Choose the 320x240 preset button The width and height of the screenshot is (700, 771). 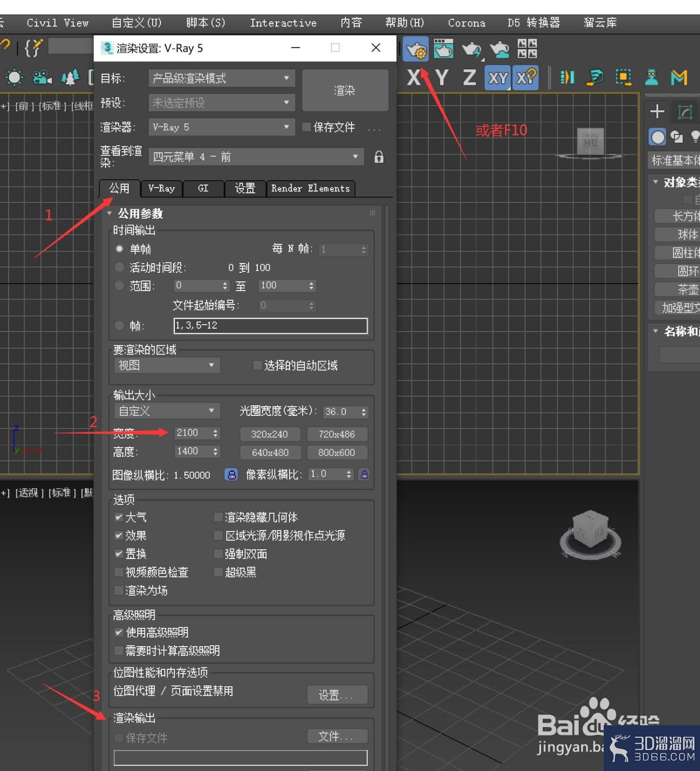click(x=270, y=434)
